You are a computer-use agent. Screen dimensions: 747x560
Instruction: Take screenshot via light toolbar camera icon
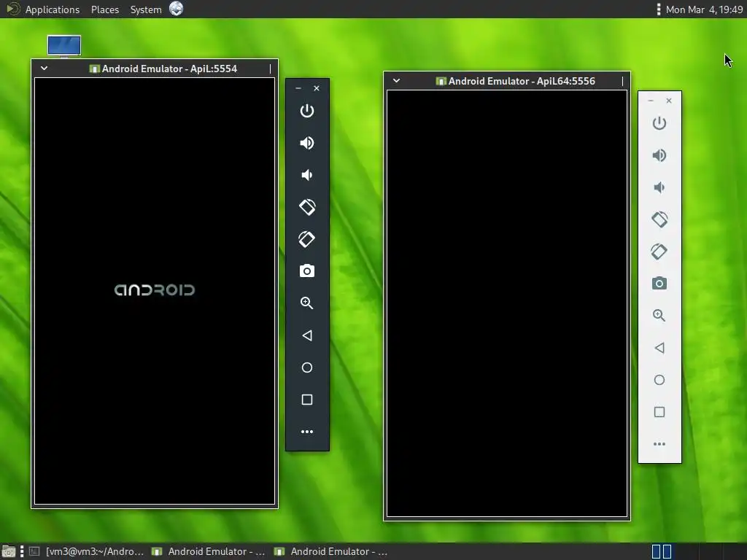(659, 284)
